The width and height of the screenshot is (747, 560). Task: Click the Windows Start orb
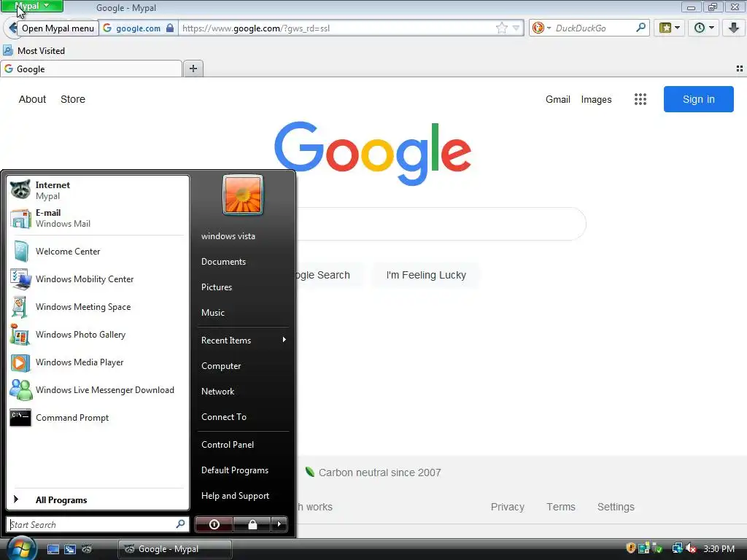click(20, 548)
